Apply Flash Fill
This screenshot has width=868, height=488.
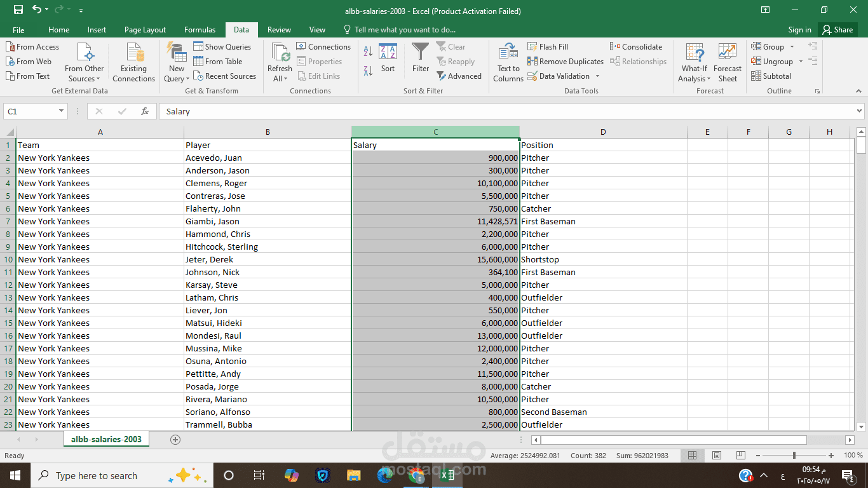tap(548, 47)
